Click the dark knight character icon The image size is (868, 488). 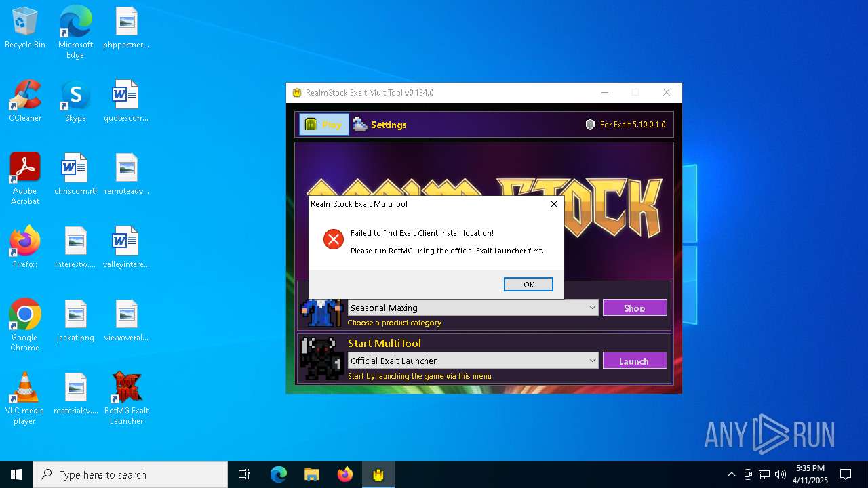coord(322,359)
